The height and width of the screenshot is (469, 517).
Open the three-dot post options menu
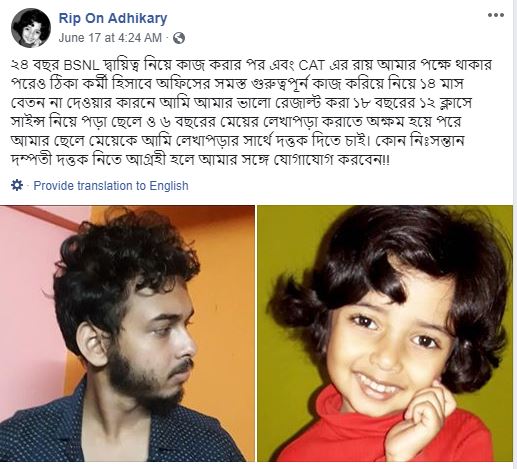click(496, 15)
